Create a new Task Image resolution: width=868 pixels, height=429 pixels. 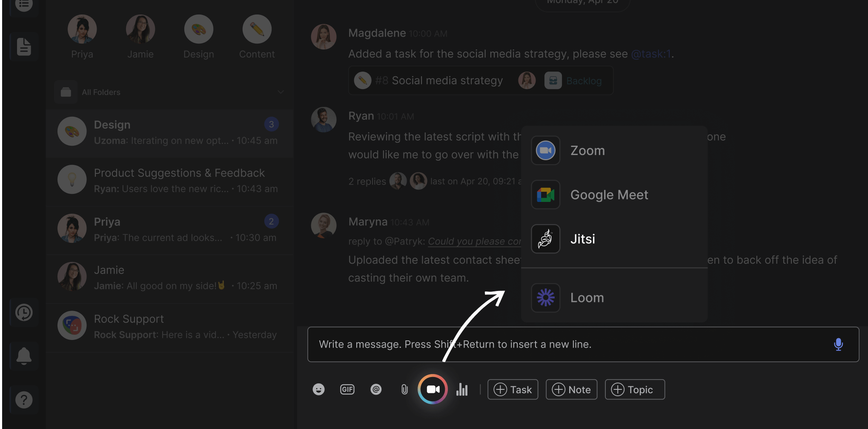[513, 389]
